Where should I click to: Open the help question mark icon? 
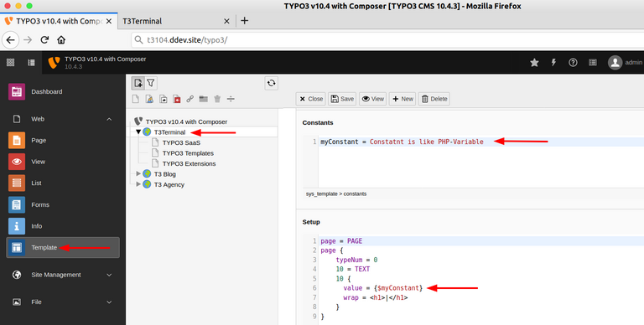point(573,62)
